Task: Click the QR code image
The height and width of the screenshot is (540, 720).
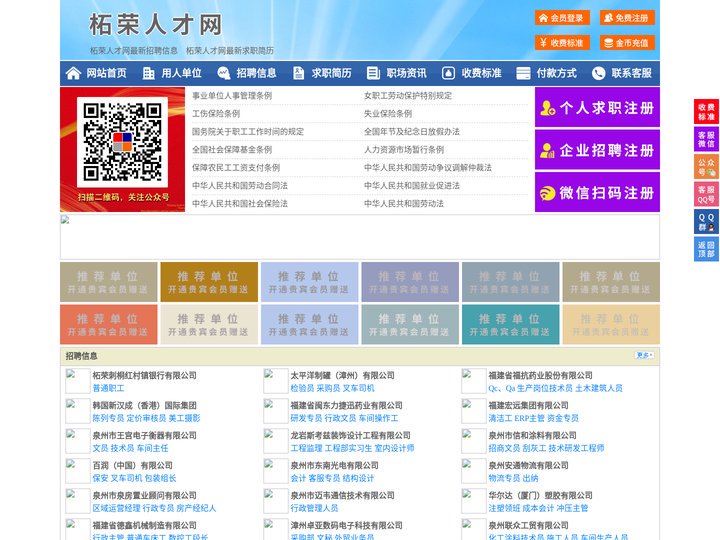Action: pyautogui.click(x=122, y=141)
